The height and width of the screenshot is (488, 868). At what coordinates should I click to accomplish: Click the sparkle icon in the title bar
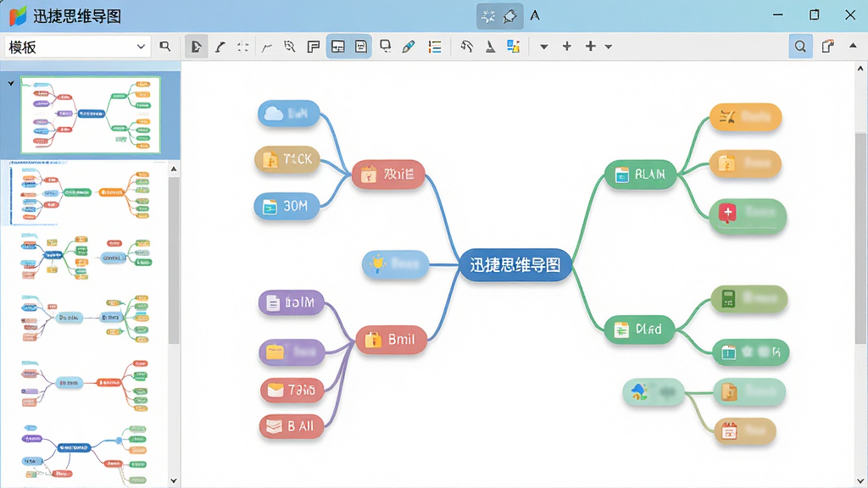[x=488, y=16]
